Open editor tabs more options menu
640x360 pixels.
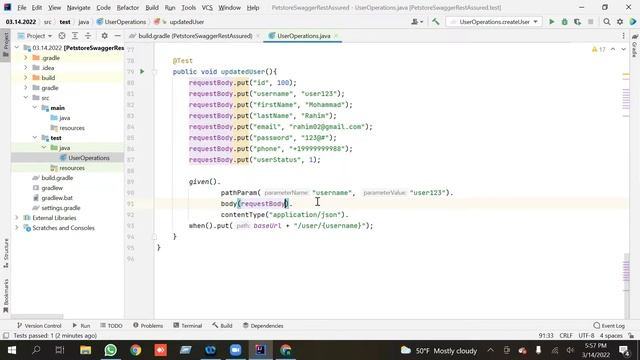click(x=623, y=36)
